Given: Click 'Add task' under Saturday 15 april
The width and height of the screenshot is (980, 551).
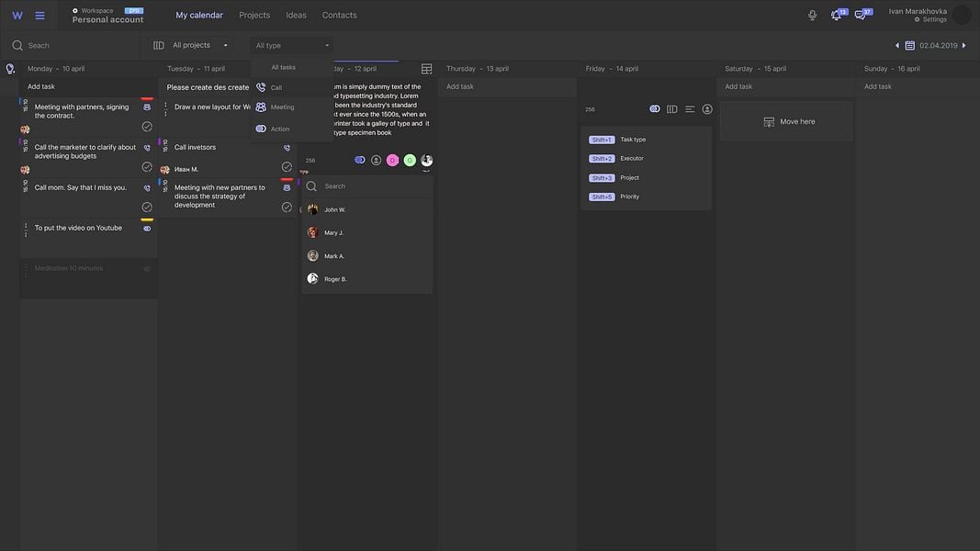Looking at the screenshot, I should [738, 86].
